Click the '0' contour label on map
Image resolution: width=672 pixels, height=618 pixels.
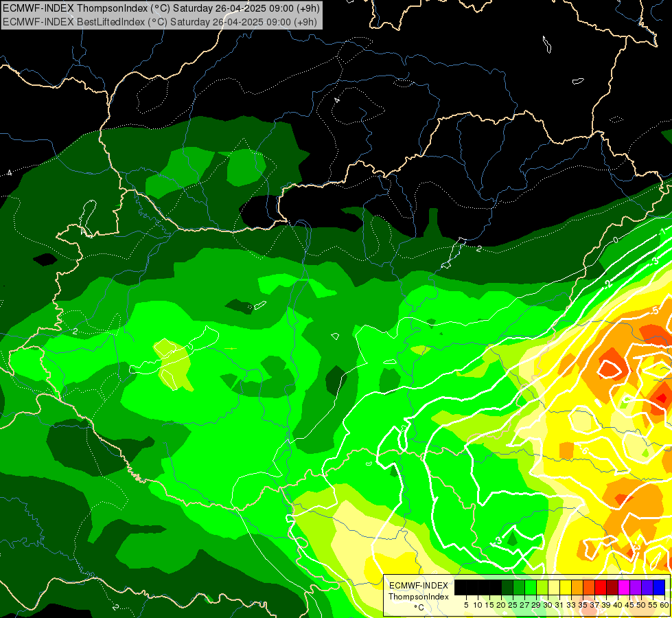pos(616,240)
